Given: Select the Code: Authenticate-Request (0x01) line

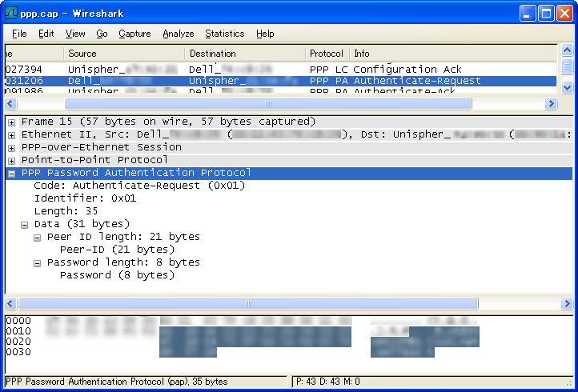Looking at the screenshot, I should pos(139,186).
